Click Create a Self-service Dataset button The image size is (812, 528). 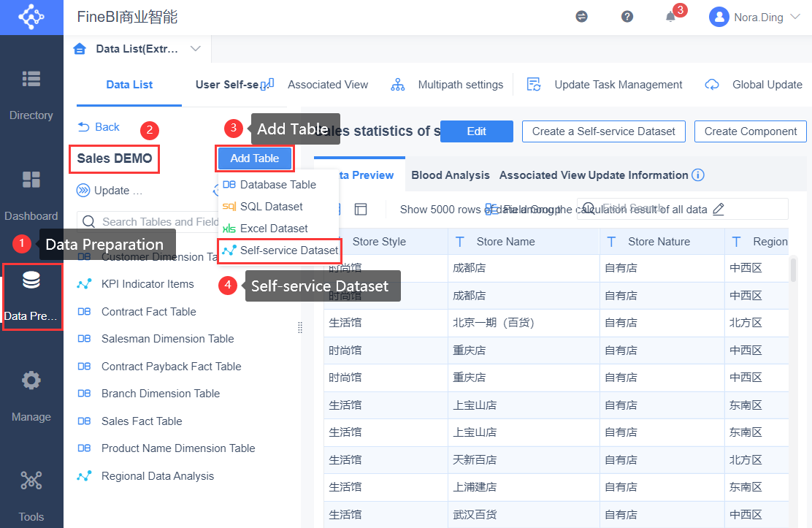coord(604,131)
